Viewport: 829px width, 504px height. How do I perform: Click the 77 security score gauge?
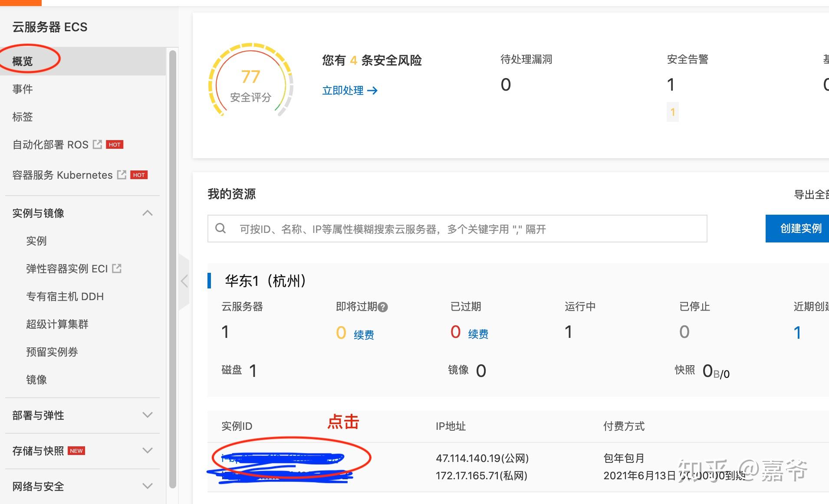click(x=250, y=81)
